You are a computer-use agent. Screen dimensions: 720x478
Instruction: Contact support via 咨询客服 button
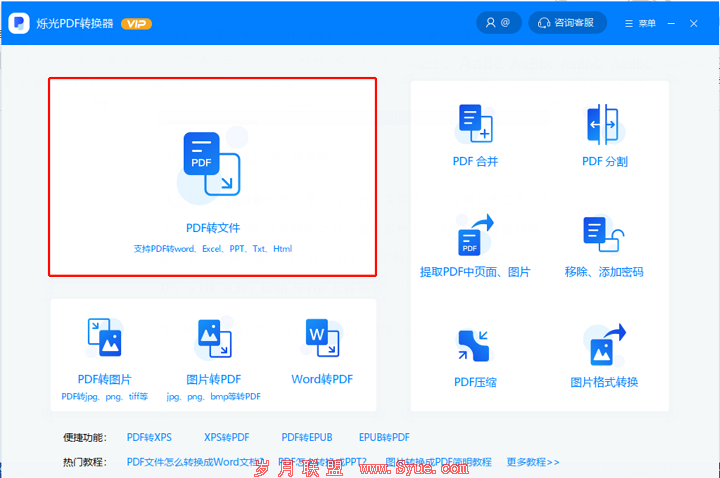[x=568, y=22]
